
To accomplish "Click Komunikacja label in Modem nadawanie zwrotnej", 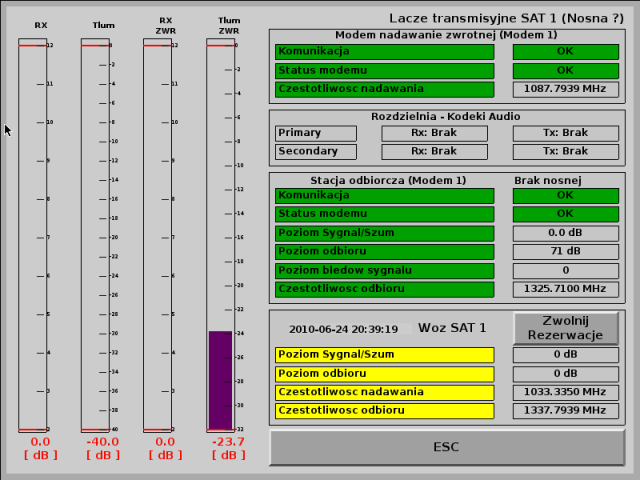I will (x=384, y=51).
